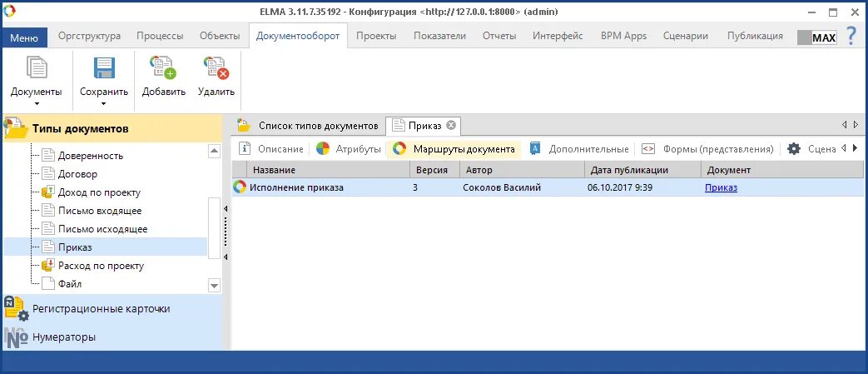Click the Удалить document type icon
This screenshot has width=868, height=374.
(x=216, y=67)
